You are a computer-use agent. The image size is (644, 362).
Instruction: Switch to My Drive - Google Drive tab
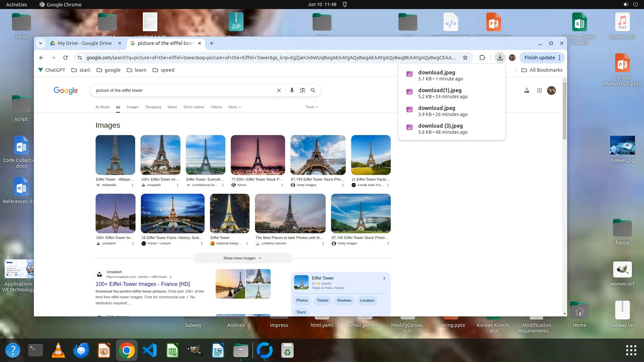click(x=85, y=43)
